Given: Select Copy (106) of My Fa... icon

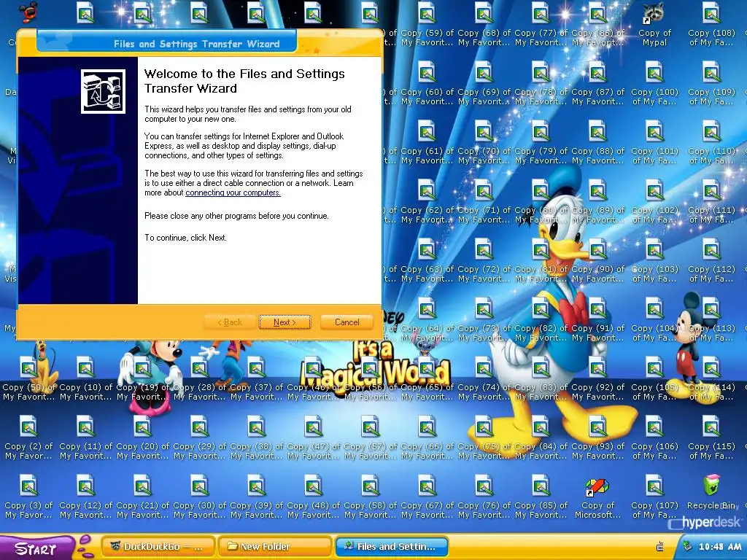Looking at the screenshot, I should [654, 426].
